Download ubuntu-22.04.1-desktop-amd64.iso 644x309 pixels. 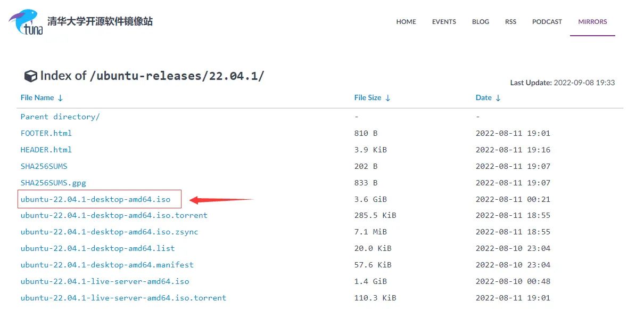(x=96, y=199)
